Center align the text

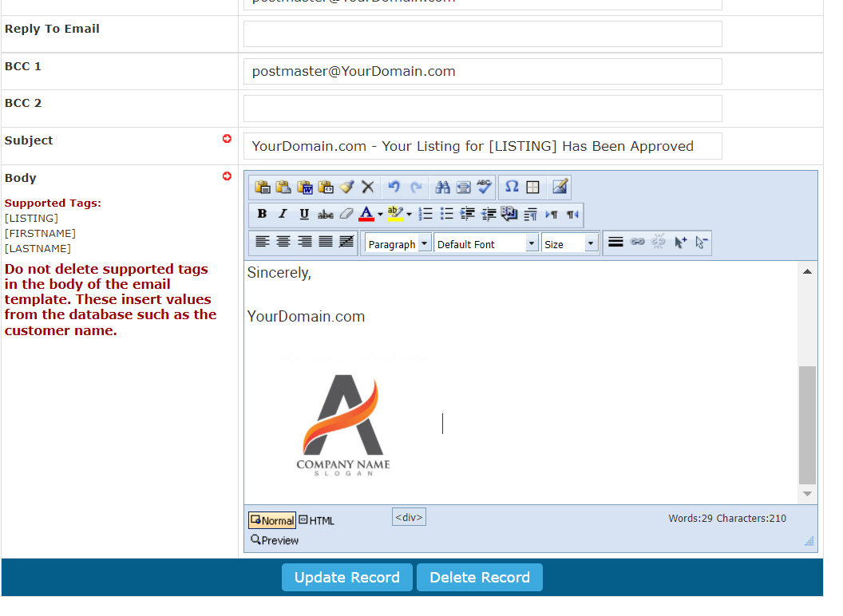point(283,242)
